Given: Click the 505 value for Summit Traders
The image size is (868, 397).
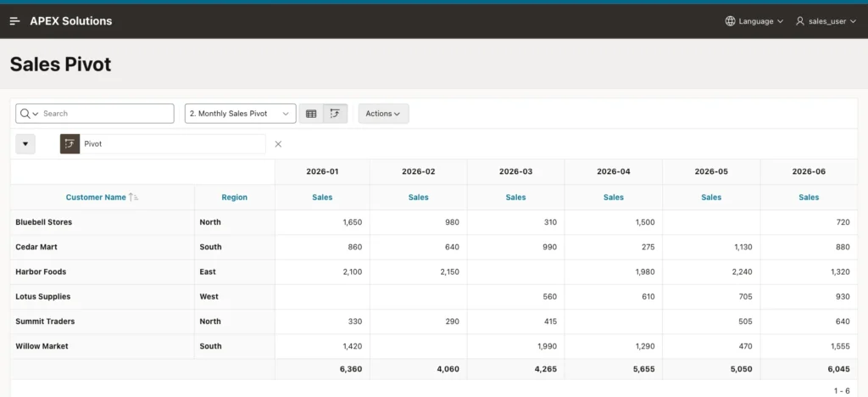Looking at the screenshot, I should click(744, 322).
